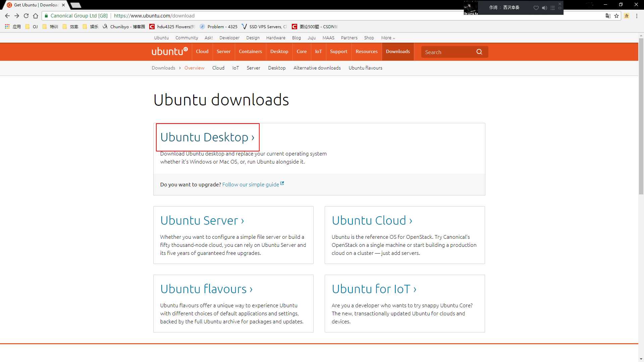Click the album art thumbnail in music widget
The width and height of the screenshot is (644, 362).
(x=471, y=8)
